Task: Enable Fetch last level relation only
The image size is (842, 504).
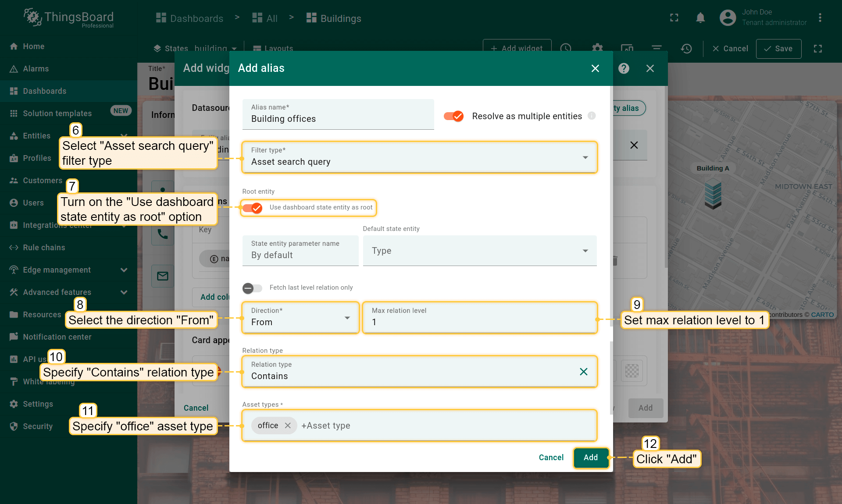Action: 252,288
